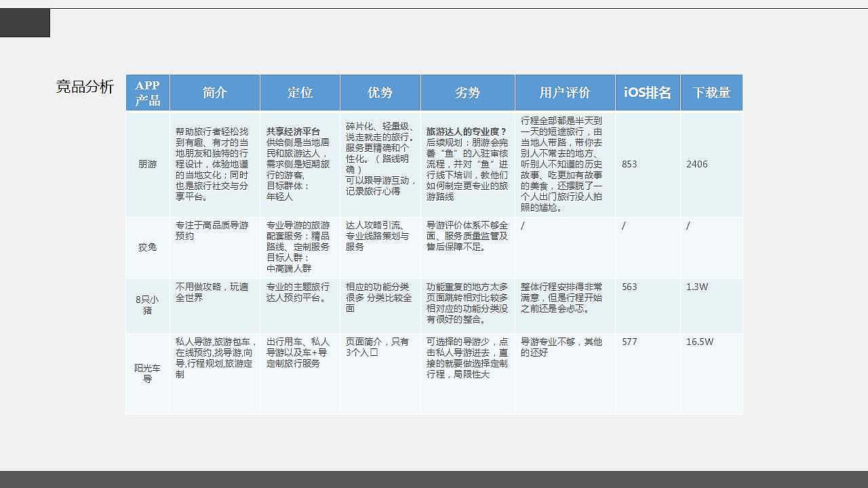Click download count 1.3W
This screenshot has width=868, height=488.
coord(697,287)
